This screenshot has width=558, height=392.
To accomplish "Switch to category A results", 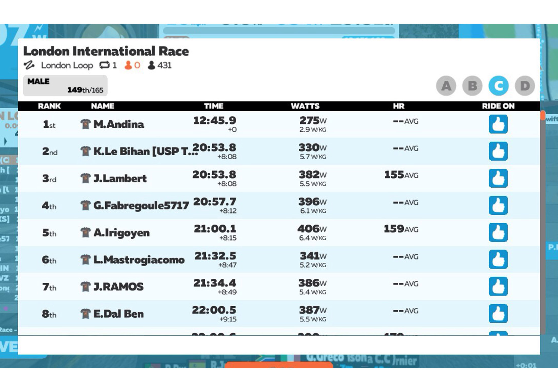I will coord(446,86).
